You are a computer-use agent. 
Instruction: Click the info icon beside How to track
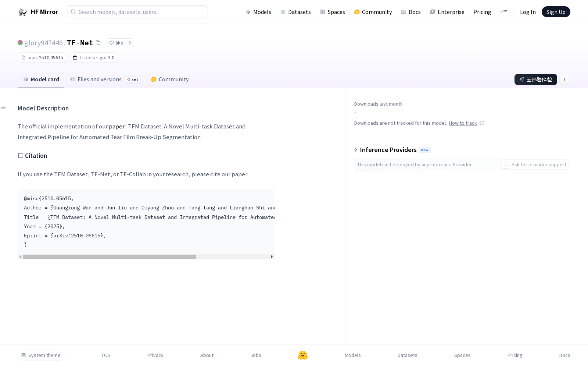(482, 123)
